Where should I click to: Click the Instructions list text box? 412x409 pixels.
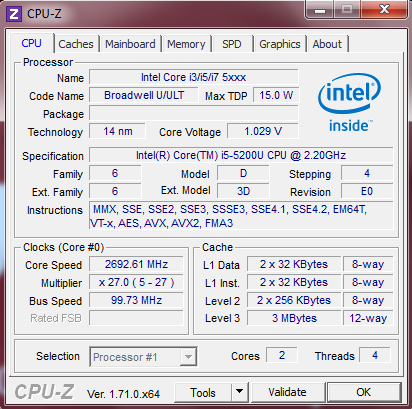click(x=241, y=216)
